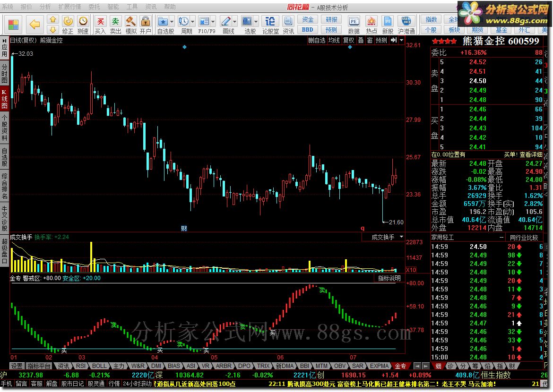Click the 24小时滚动 news ticker label

(x=137, y=383)
